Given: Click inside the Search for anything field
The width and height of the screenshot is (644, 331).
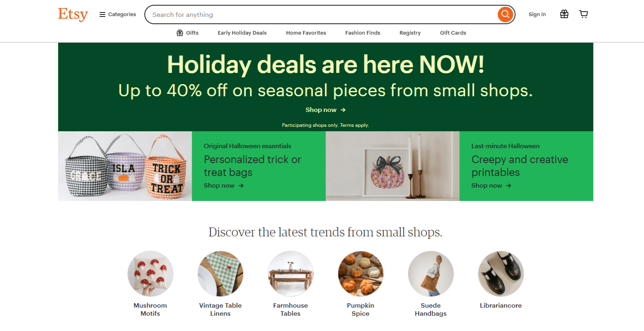Looking at the screenshot, I should 282,14.
